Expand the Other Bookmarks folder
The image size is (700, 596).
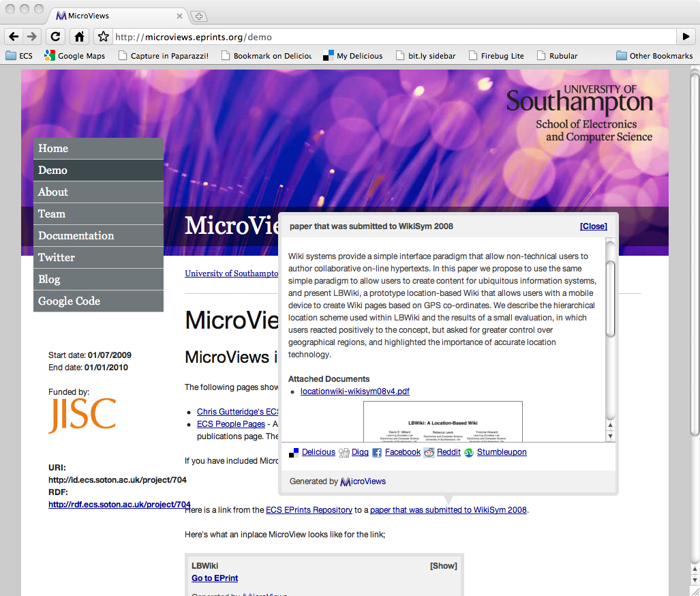click(654, 56)
